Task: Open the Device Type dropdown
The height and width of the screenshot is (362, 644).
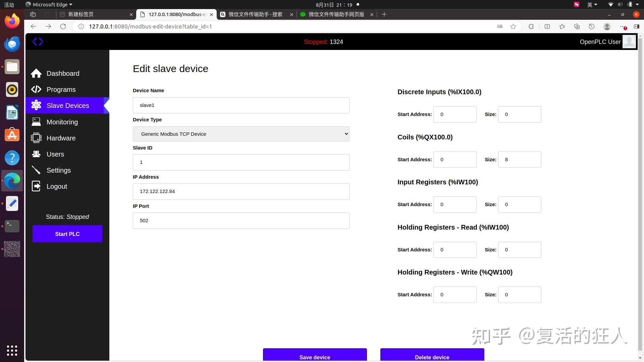Action: click(x=241, y=134)
